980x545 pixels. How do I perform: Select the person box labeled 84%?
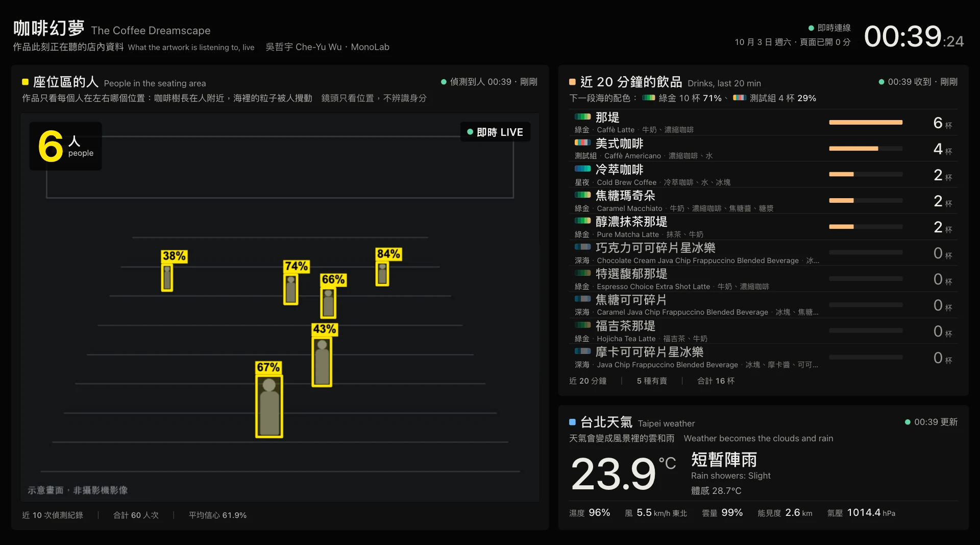point(382,274)
